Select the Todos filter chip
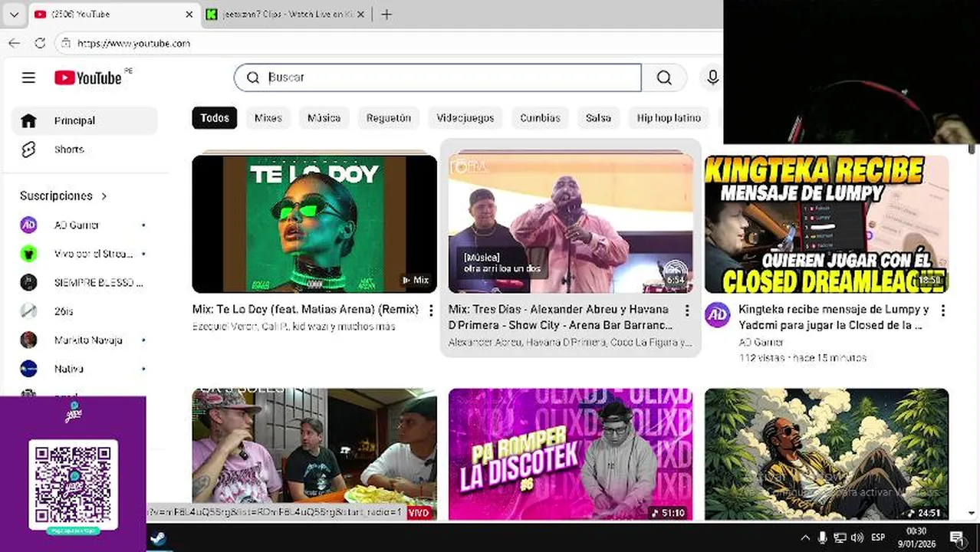Screen dimensions: 980x552 (x=215, y=118)
